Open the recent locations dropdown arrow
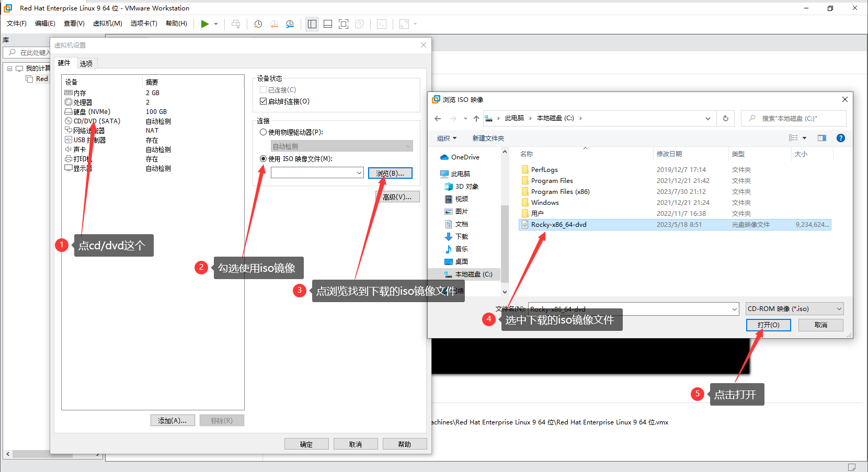 pos(465,119)
